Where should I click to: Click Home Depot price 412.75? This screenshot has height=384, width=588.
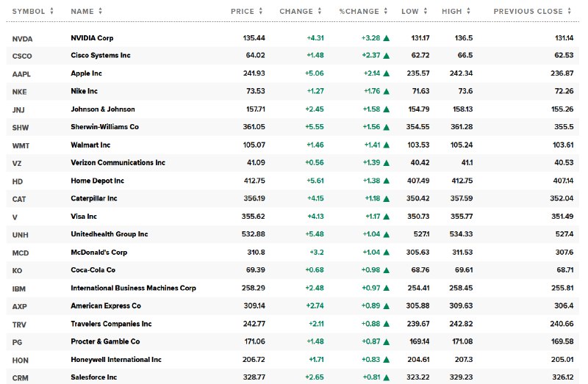point(254,181)
